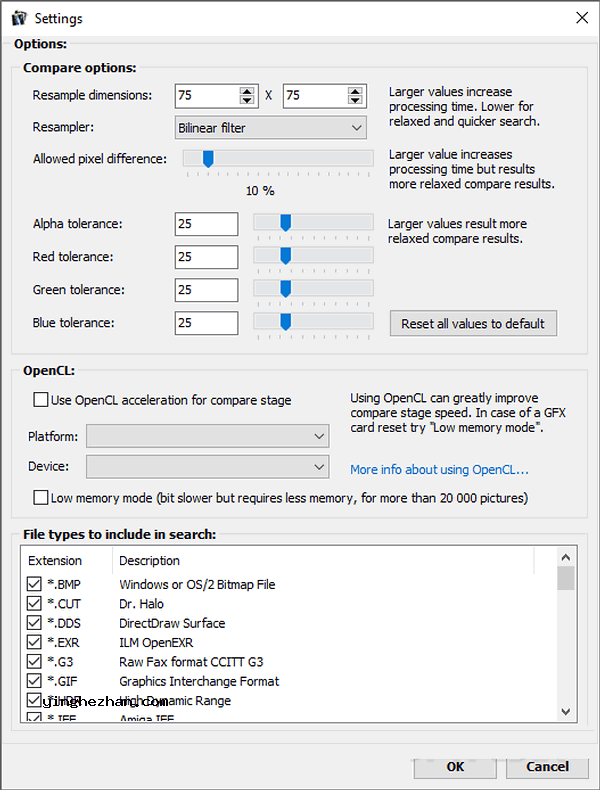600x790 pixels.
Task: Open the Resampler dropdown
Action: (271, 127)
